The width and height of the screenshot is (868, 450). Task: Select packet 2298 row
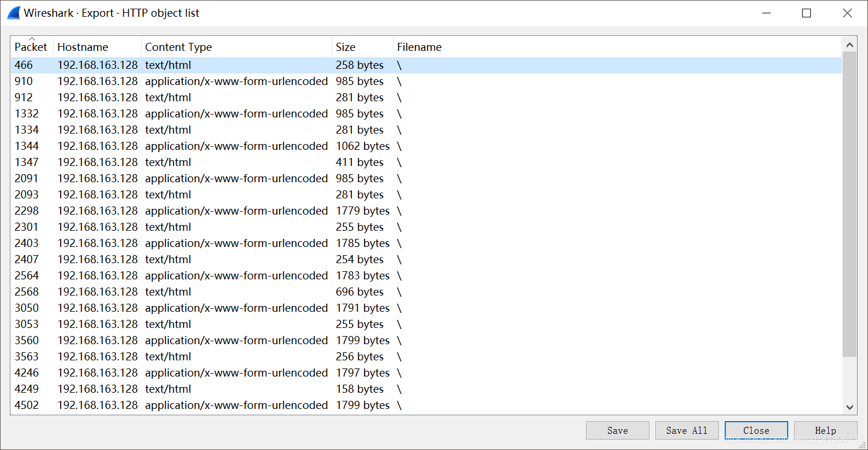pos(426,211)
